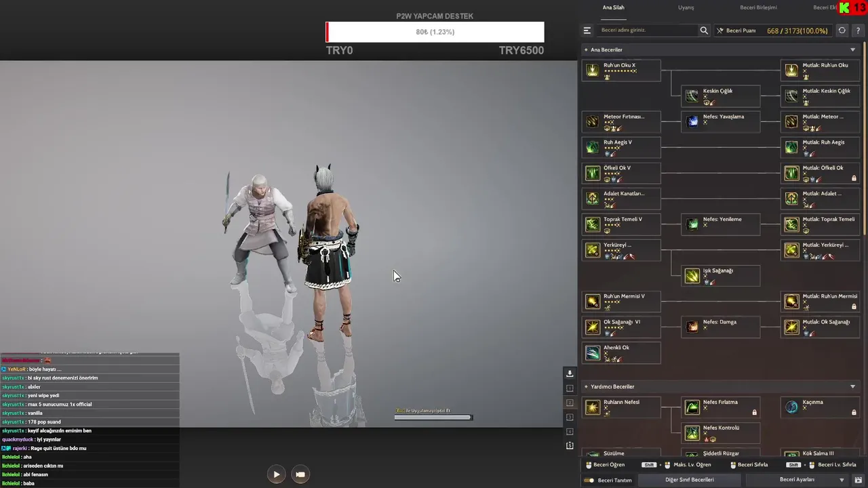Select preset slot 4
Image resolution: width=868 pixels, height=488 pixels.
[570, 431]
